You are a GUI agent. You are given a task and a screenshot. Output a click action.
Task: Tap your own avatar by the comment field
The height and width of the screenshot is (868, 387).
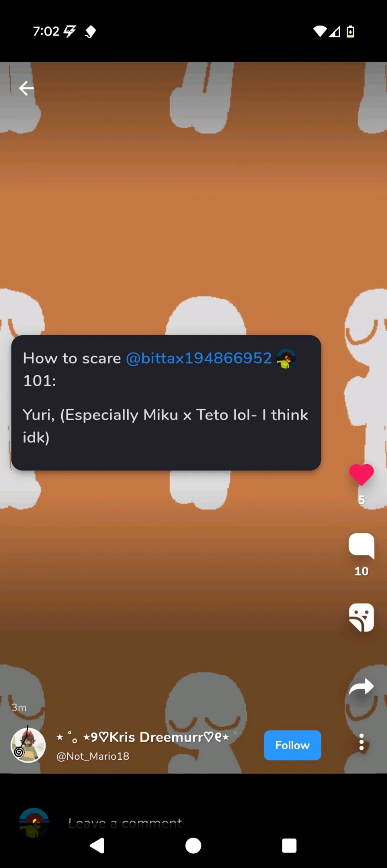[34, 822]
